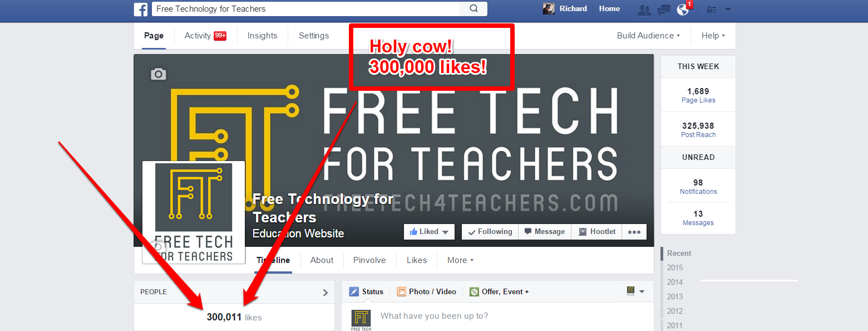Open the notifications globe icon
The height and width of the screenshot is (331, 868).
(x=683, y=9)
